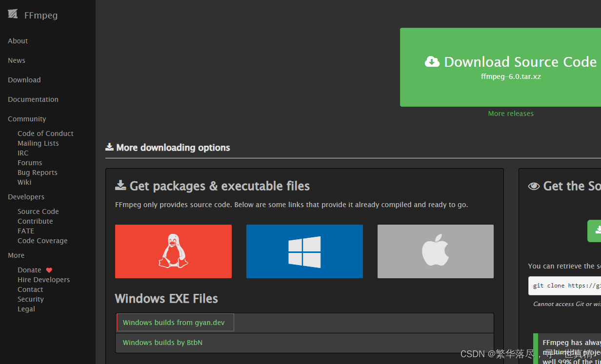Viewport: 601px width, 364px height.
Task: Open the Contribute link
Action: (x=35, y=221)
